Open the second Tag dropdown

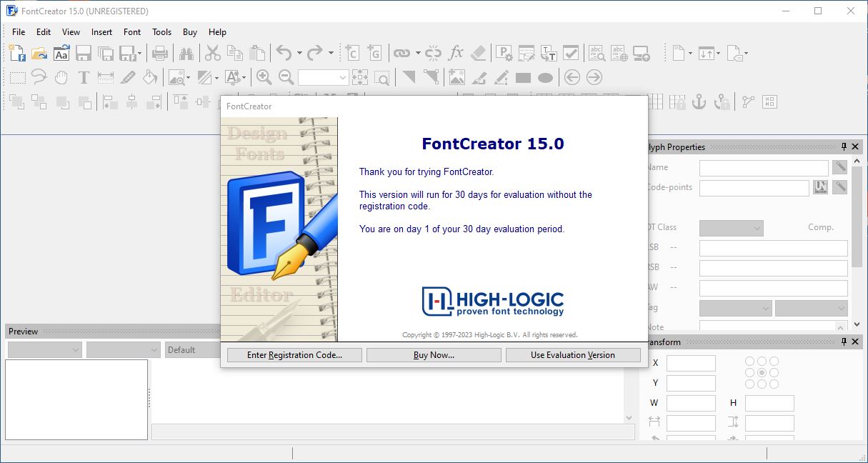812,308
